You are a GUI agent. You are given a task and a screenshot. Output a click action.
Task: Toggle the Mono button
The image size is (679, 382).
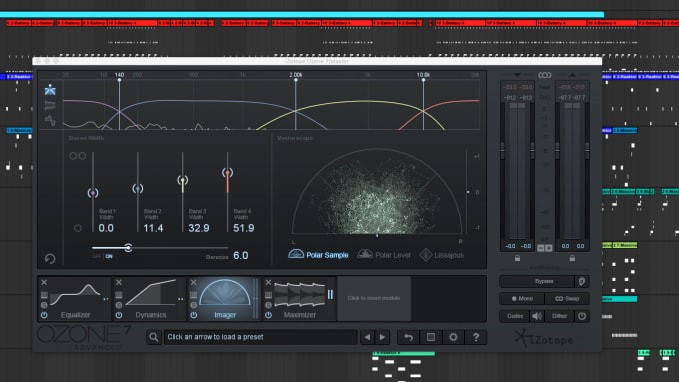tap(522, 299)
